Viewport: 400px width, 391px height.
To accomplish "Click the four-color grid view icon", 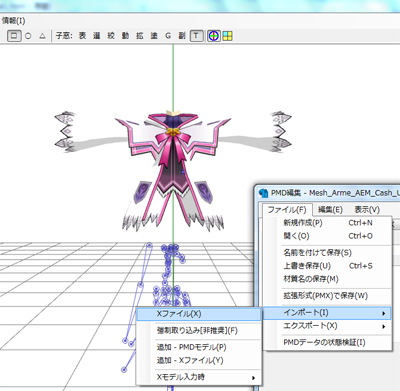I will [x=228, y=36].
